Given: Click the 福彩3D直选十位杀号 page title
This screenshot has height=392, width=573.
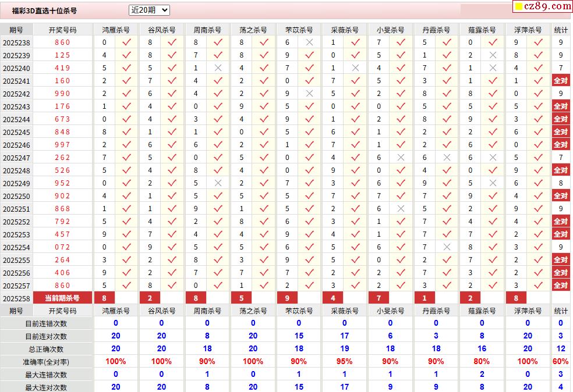Looking at the screenshot, I should click(x=44, y=10).
